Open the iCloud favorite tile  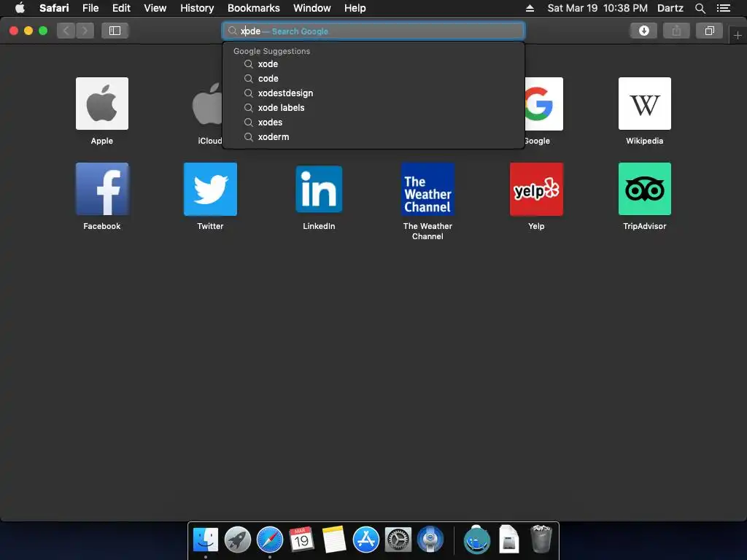click(206, 104)
